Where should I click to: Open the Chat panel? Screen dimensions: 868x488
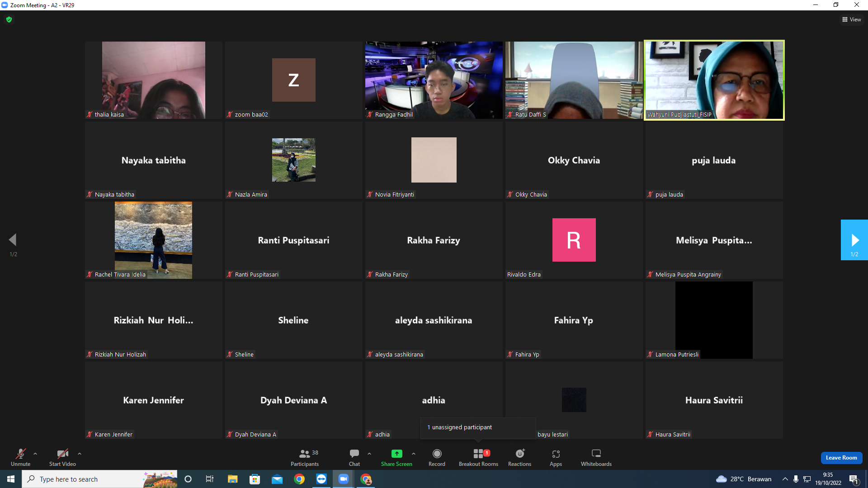(354, 457)
